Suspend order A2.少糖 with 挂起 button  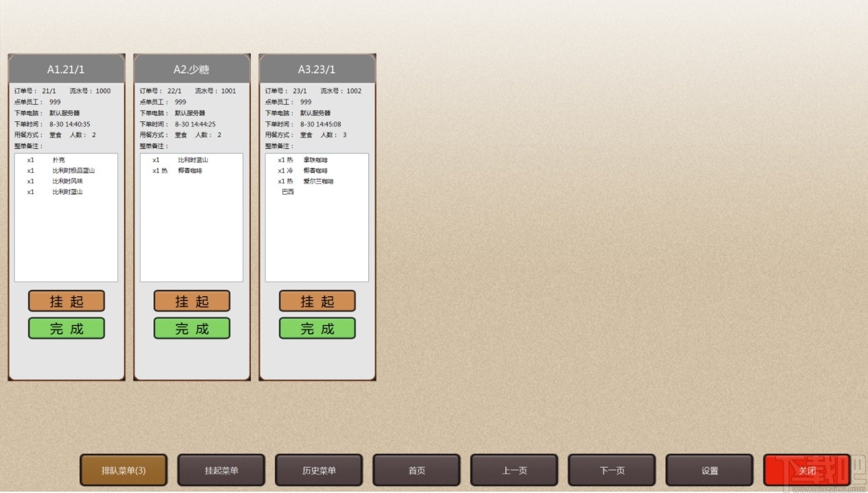pos(192,301)
